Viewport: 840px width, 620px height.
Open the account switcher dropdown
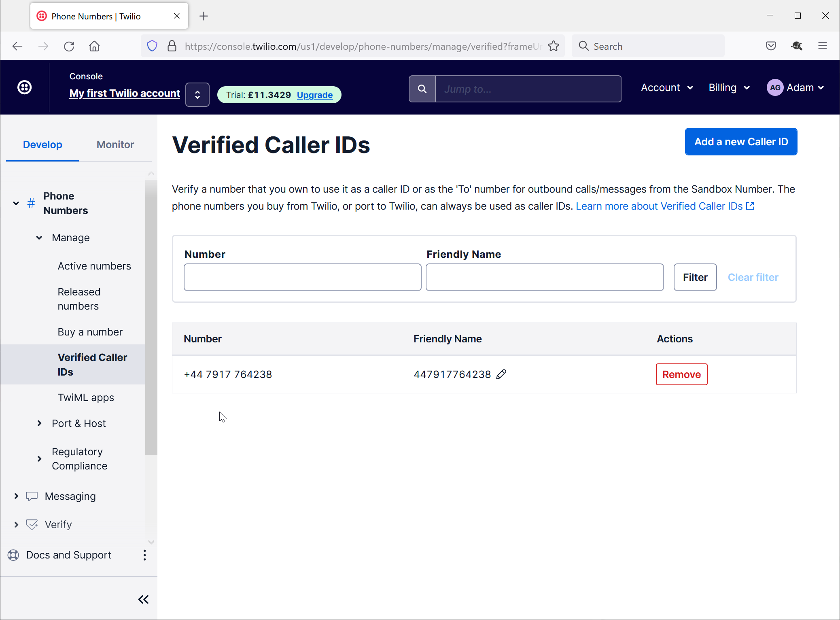(197, 95)
